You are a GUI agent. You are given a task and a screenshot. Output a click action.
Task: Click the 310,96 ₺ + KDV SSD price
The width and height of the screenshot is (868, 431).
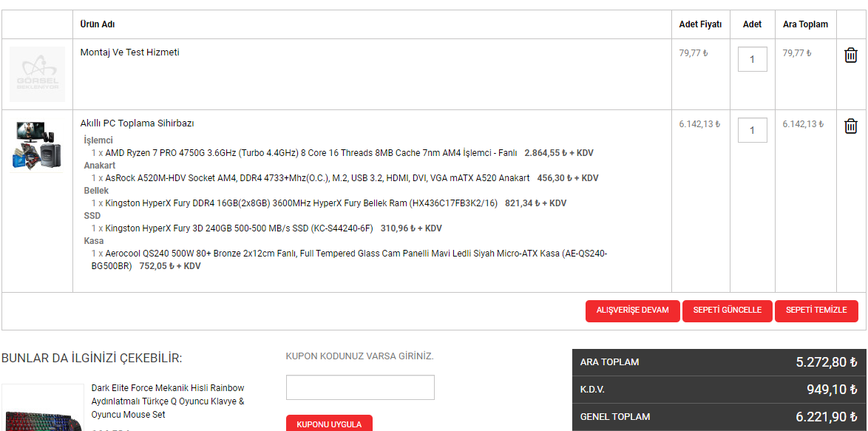[x=411, y=228]
